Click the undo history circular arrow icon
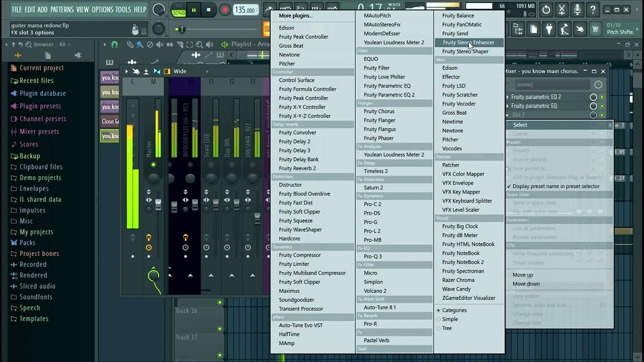The height and width of the screenshot is (362, 644). click(546, 10)
